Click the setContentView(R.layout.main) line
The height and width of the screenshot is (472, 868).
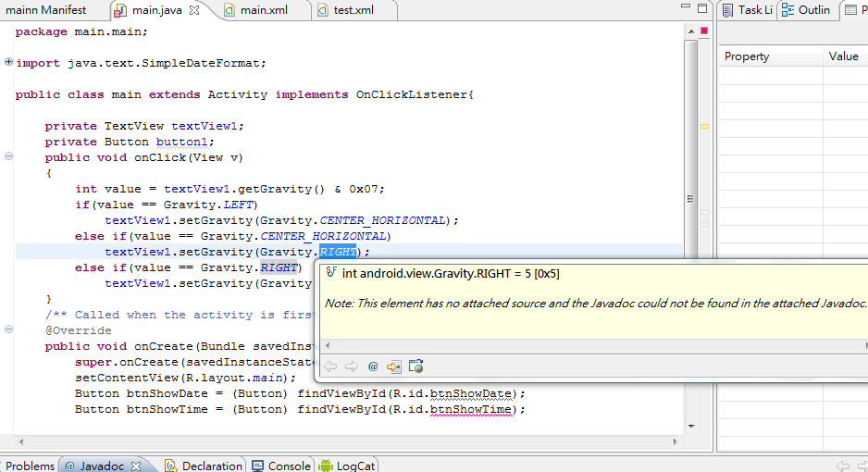pos(185,378)
